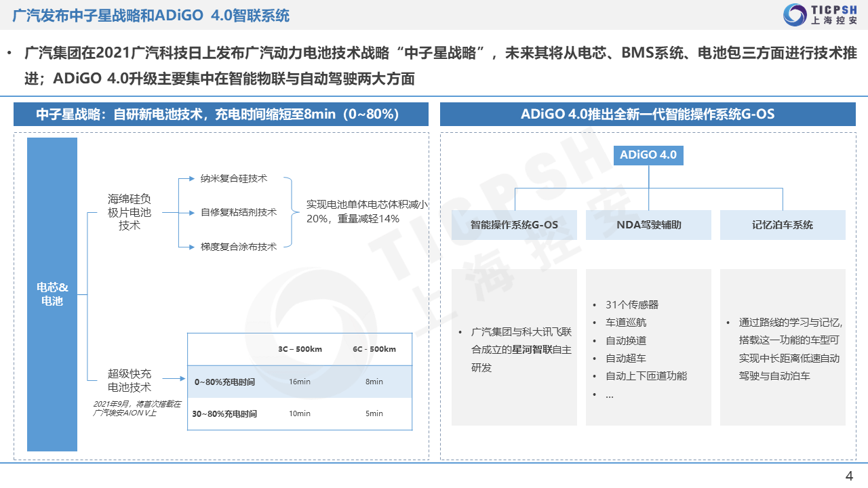Click the ADiGO 4.0推出全新一代智能操作系统G-OS header banner
This screenshot has width=868, height=488.
(647, 115)
